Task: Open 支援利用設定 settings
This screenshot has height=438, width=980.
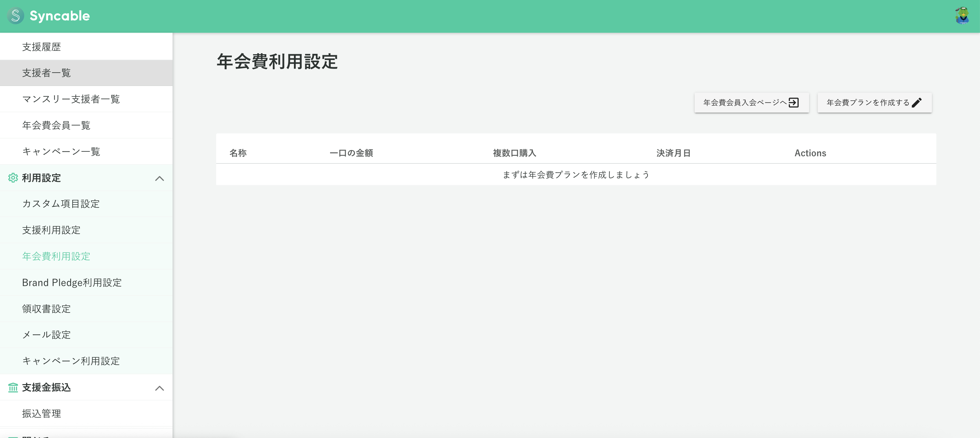Action: pos(51,230)
